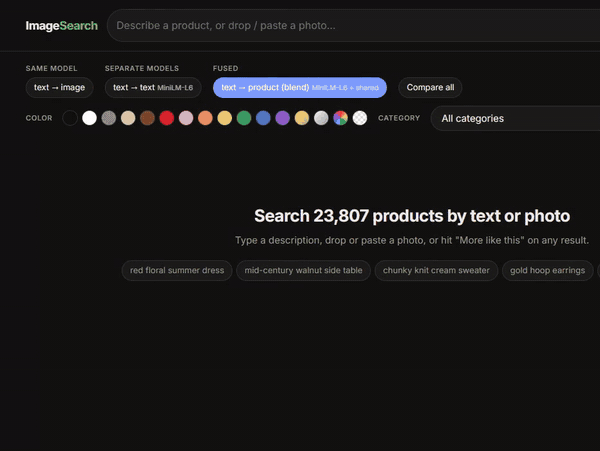This screenshot has width=600, height=451.
Task: Pick the gray color swatch
Action: coord(109,118)
